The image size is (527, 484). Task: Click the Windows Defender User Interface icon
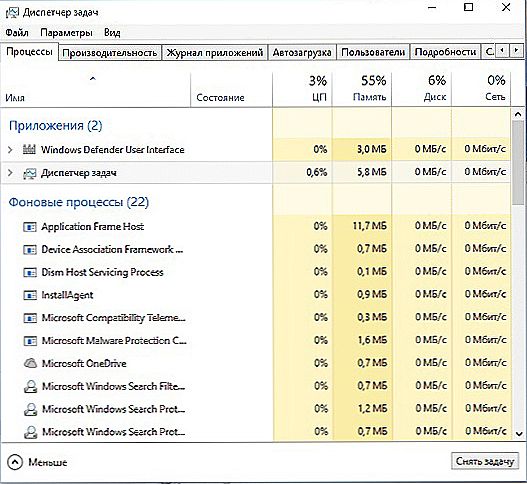tap(29, 149)
